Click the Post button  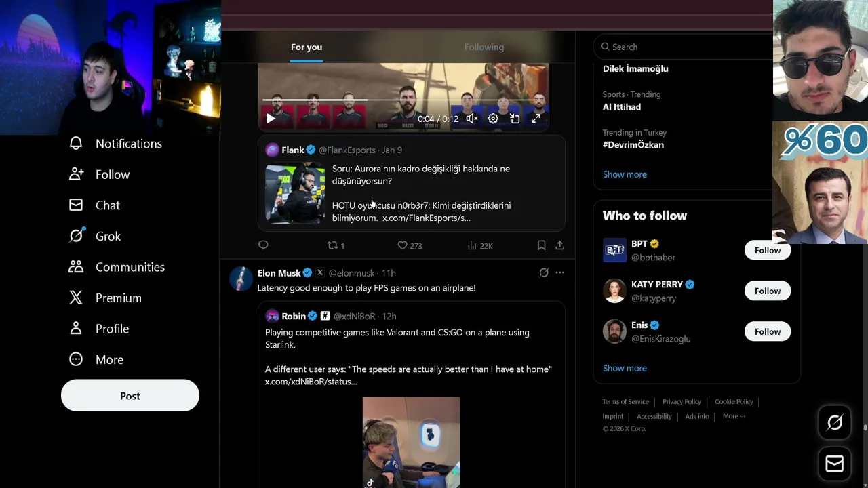(130, 396)
